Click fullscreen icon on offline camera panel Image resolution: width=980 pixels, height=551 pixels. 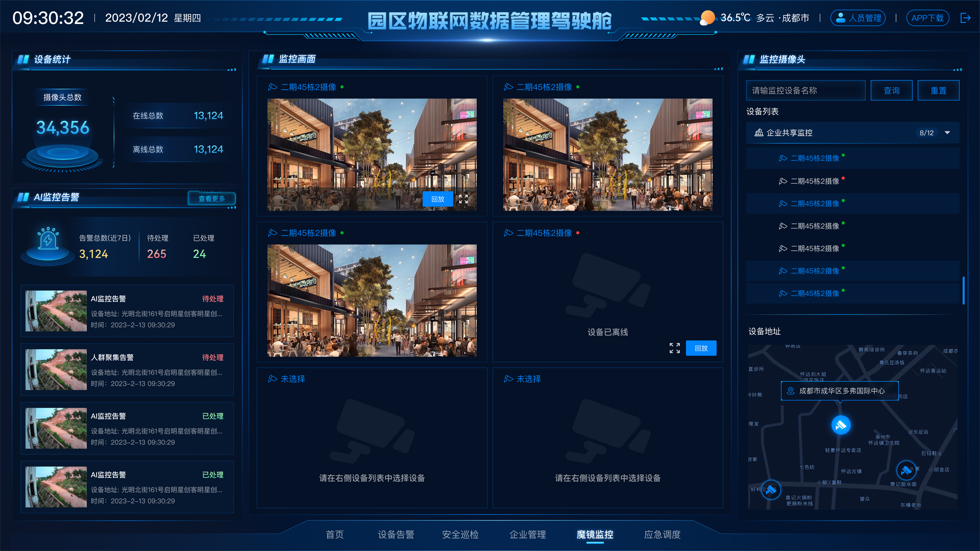[x=674, y=348]
